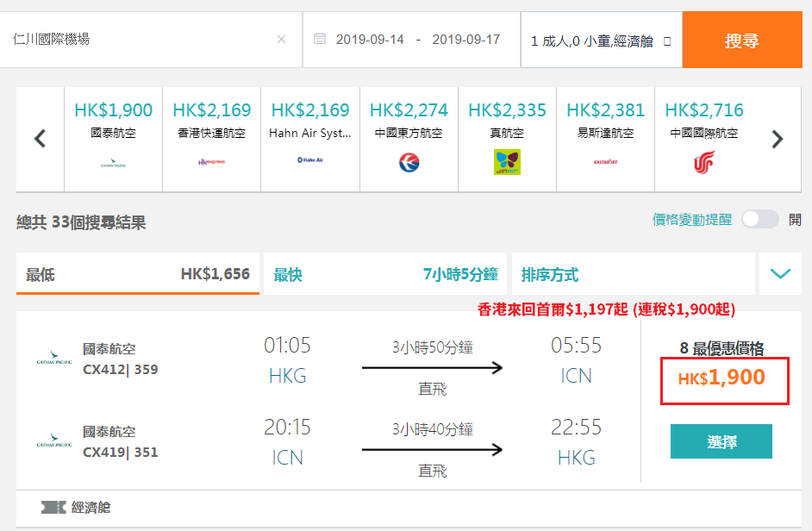Click the Air China logo in the carousel
Viewport: 812px width, 531px height.
pyautogui.click(x=704, y=162)
